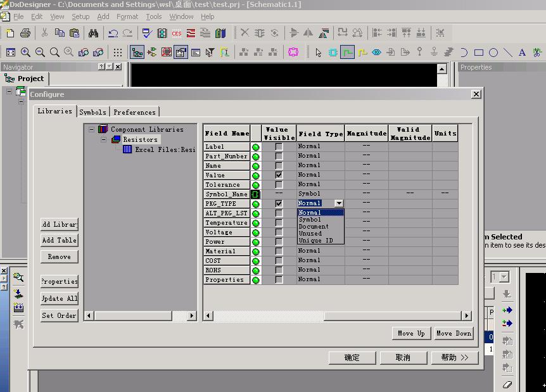Toggle Value Visible checkbox for Material
Image resolution: width=546 pixels, height=392 pixels.
coord(279,251)
